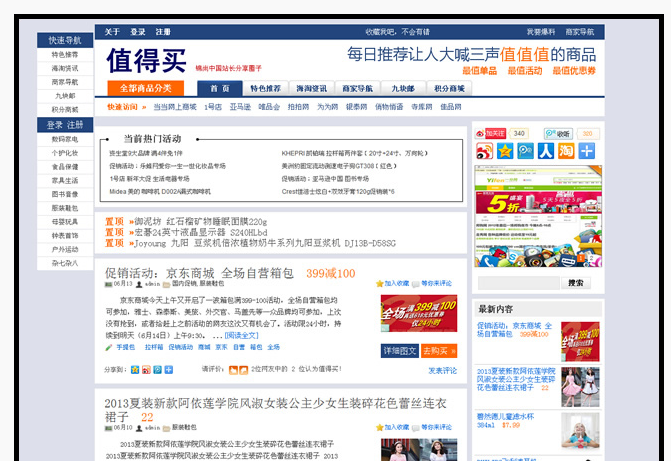Click 最值优惠券 link in header
Image resolution: width=671 pixels, height=461 pixels.
[x=574, y=71]
